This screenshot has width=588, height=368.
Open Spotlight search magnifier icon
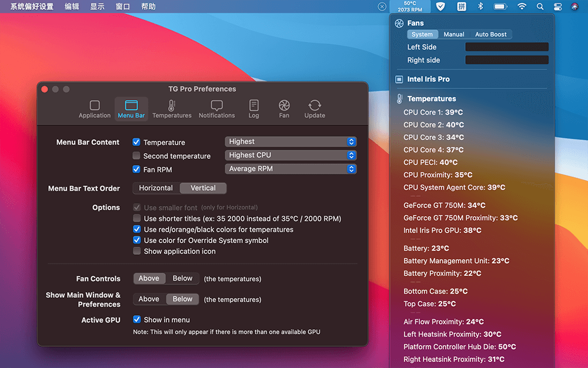point(540,6)
